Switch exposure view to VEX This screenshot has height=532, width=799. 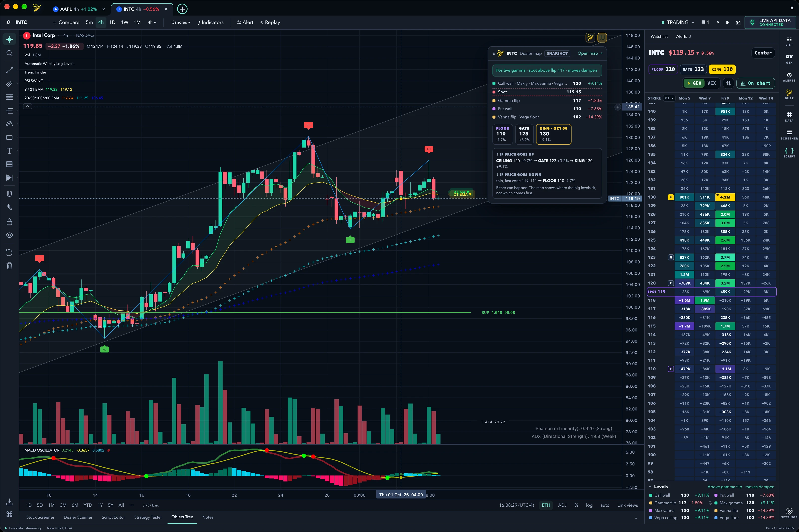711,83
